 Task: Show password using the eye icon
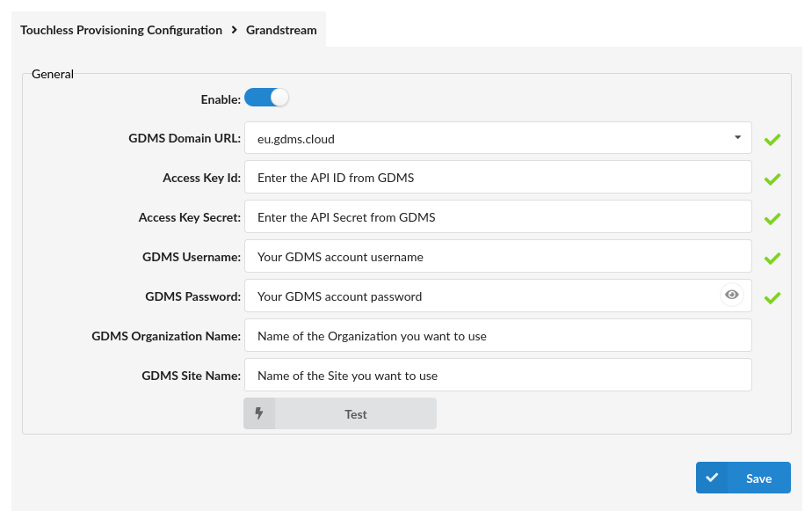732,295
